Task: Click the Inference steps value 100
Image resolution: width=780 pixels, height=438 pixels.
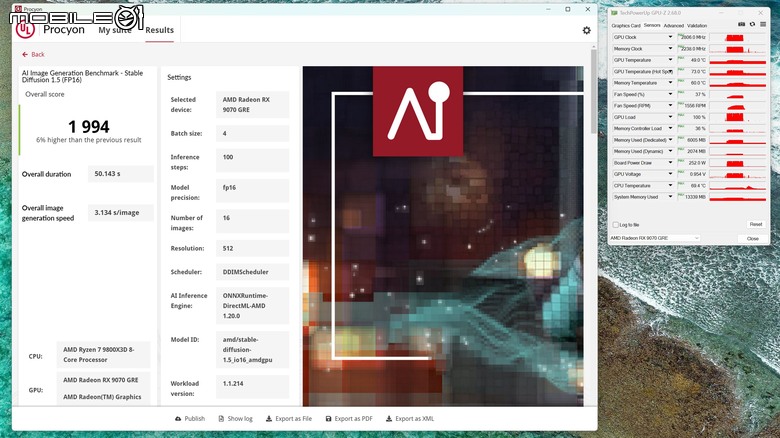Action: click(252, 160)
